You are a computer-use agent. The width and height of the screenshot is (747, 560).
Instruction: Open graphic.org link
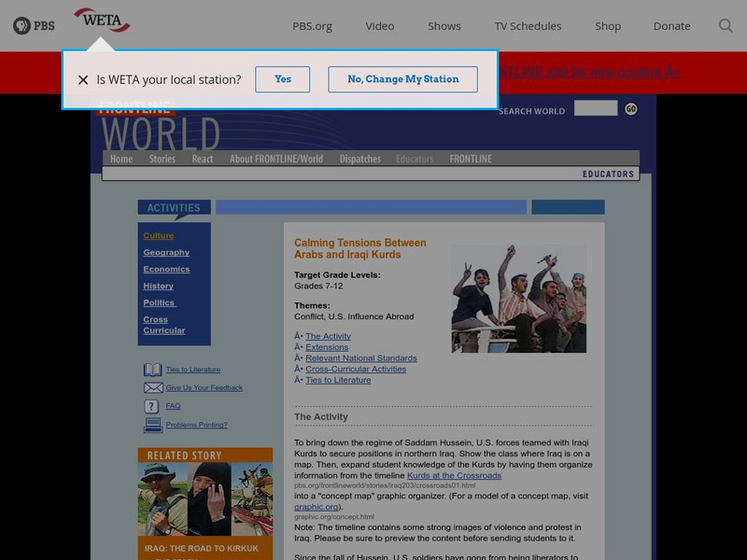click(317, 507)
